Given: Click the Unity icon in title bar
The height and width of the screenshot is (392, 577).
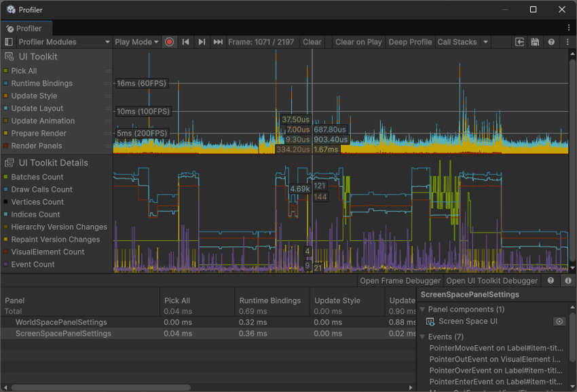Looking at the screenshot, I should pyautogui.click(x=11, y=9).
